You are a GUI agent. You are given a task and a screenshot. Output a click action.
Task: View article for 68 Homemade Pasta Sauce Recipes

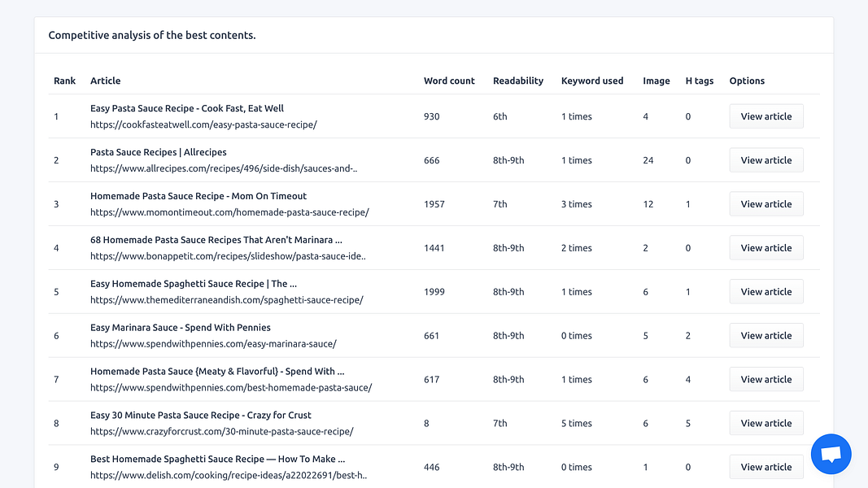pos(766,248)
